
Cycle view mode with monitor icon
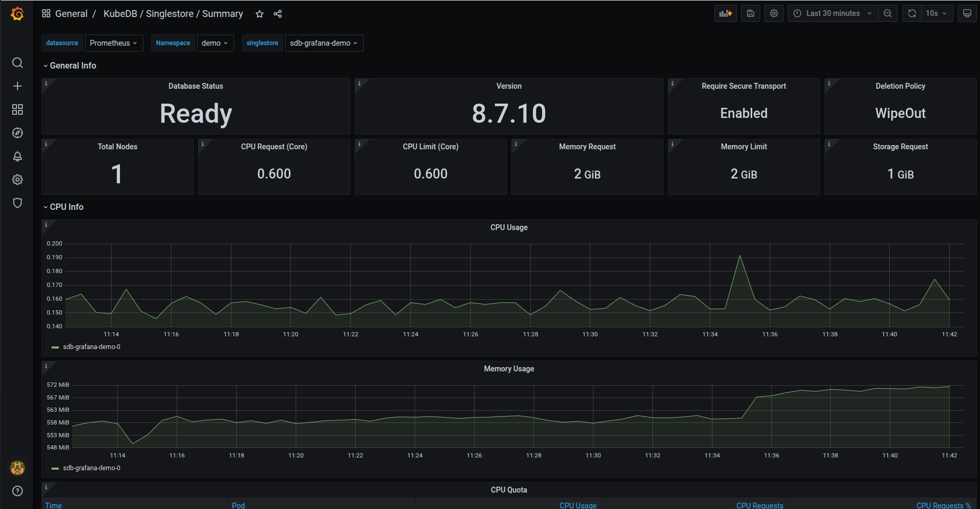coord(967,13)
